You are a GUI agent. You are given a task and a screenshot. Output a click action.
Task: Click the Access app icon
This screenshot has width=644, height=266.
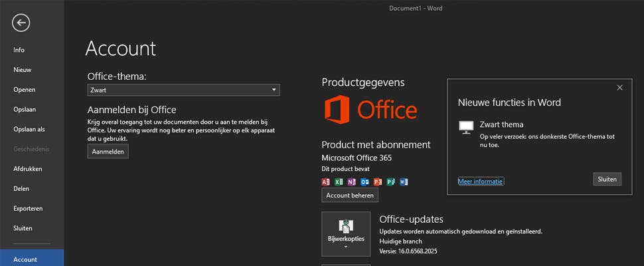(326, 182)
